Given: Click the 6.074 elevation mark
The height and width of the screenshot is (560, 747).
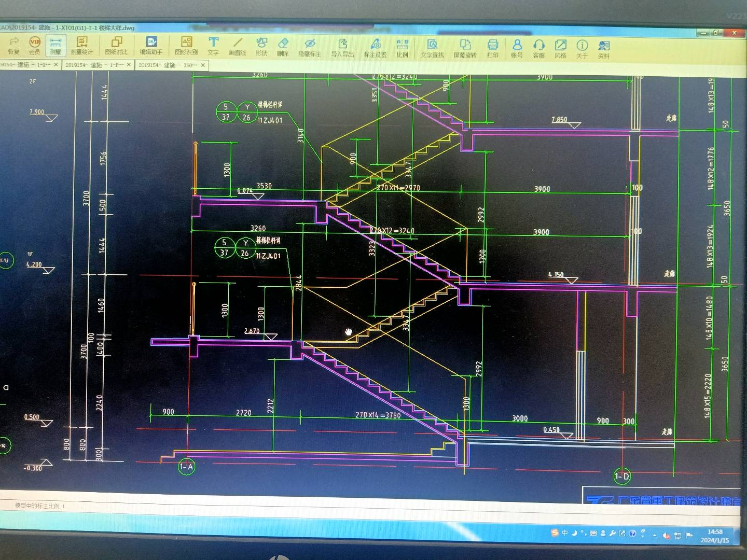Looking at the screenshot, I should coord(245,191).
